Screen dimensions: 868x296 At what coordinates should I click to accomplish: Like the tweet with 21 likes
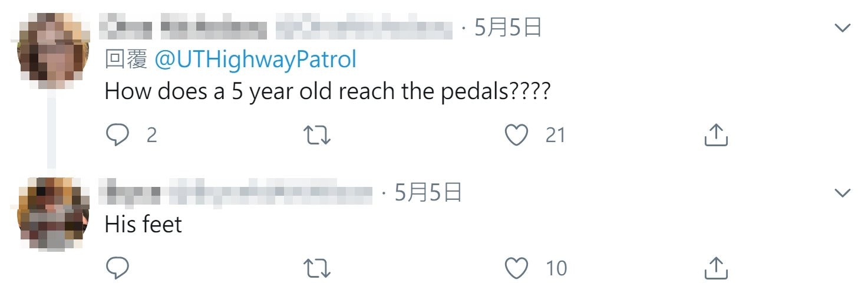point(517,135)
